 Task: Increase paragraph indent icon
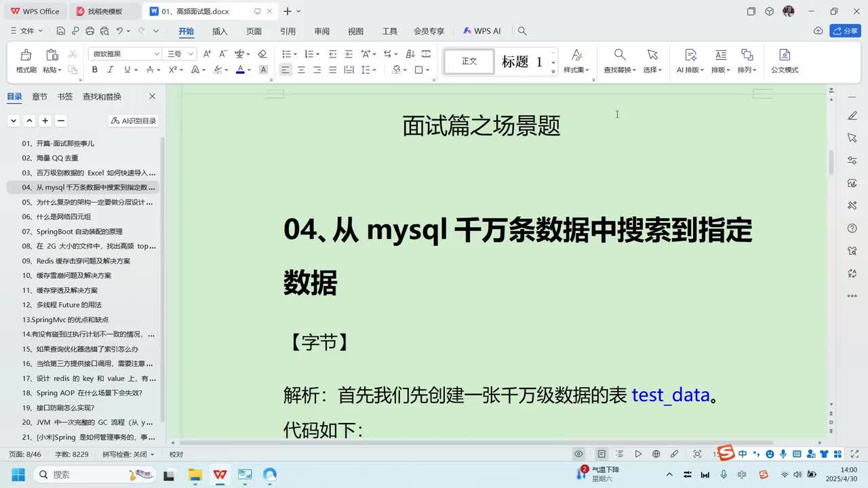[349, 54]
